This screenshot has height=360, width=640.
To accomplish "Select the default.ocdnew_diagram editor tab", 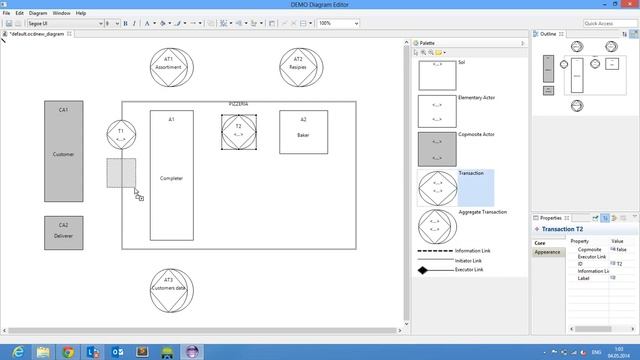I will pyautogui.click(x=37, y=34).
